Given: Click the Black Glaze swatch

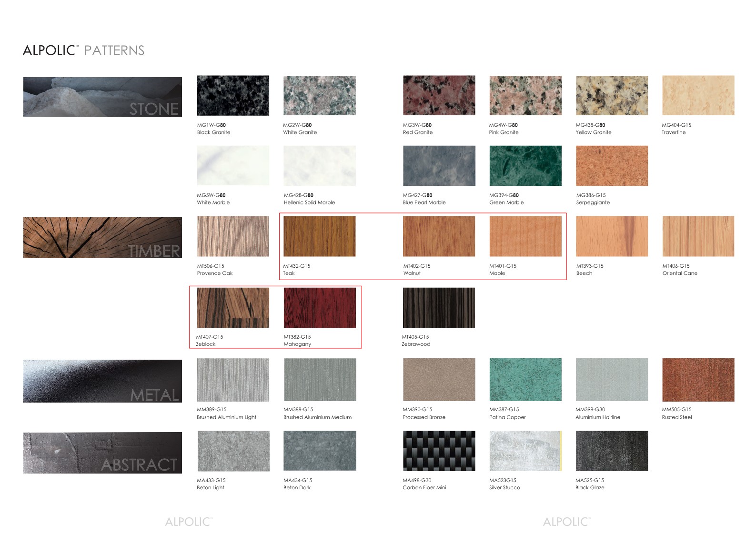Looking at the screenshot, I should point(612,451).
